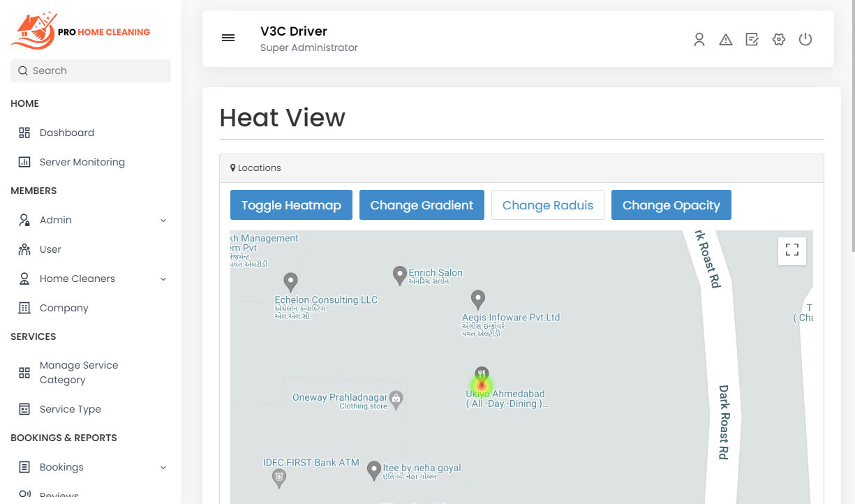Screen dimensions: 855x504
Task: Click the red heatmap hotspot on map
Action: coord(481,385)
